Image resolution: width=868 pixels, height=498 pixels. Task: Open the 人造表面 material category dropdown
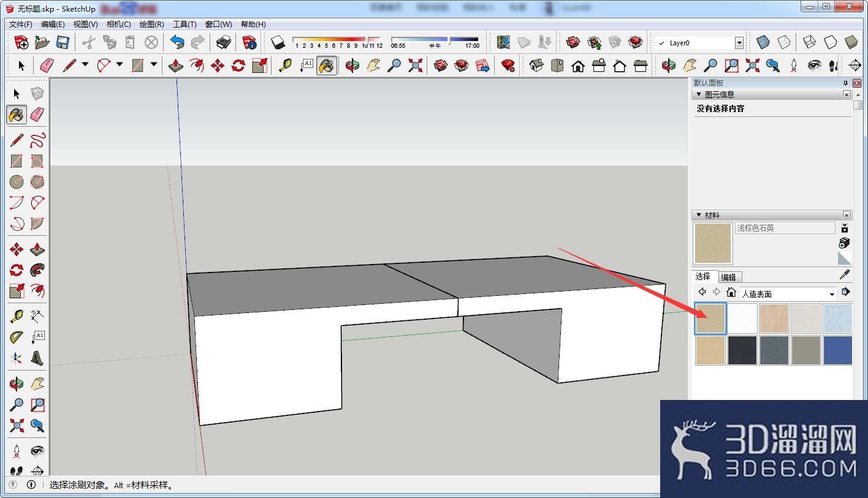tap(788, 294)
